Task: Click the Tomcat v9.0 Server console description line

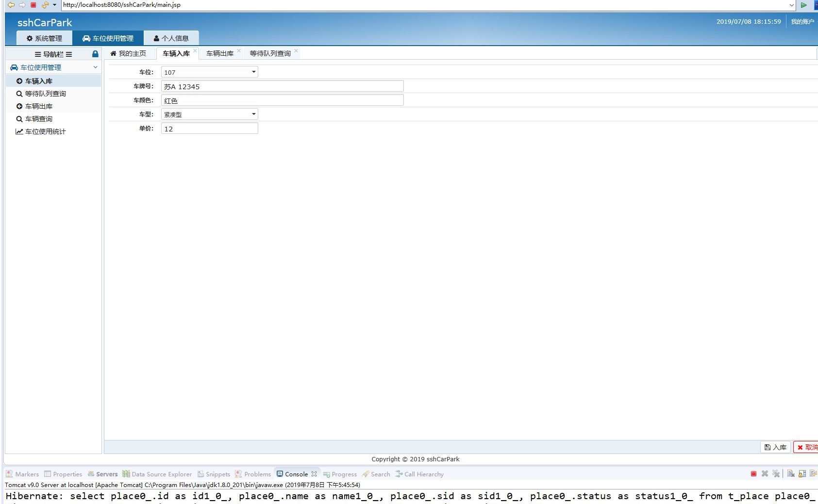Action: pos(183,485)
